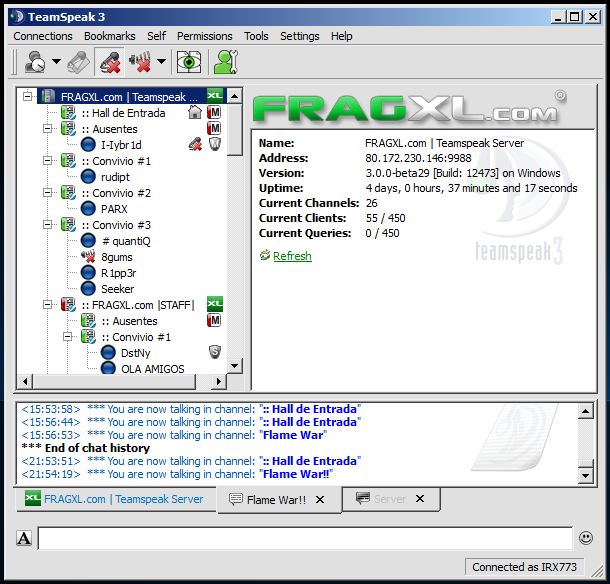Click the blue status orb beside PARX
Screen dimensions: 610x584
tap(88, 209)
